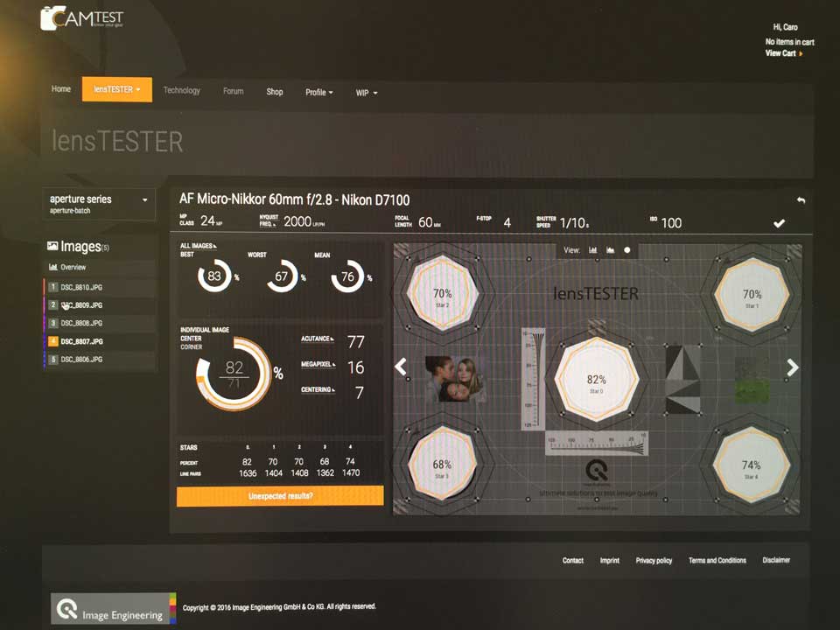
Task: Open the Disclaimer footer link
Action: [x=776, y=560]
